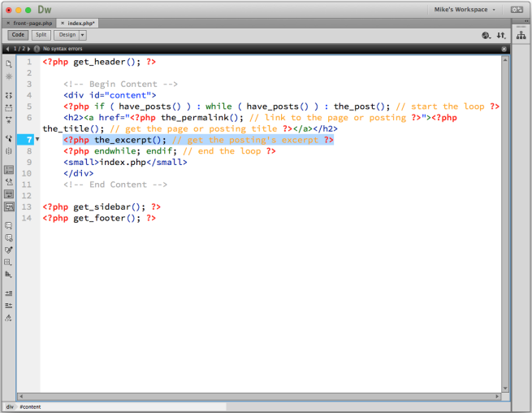Viewport: 532px width, 413px height.
Task: Open the File Management arrows menu
Action: [x=501, y=35]
